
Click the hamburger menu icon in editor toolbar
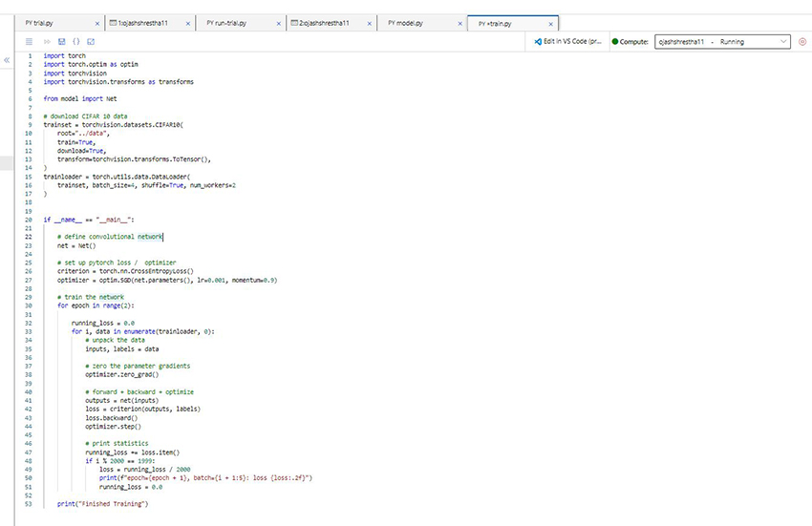[x=29, y=42]
